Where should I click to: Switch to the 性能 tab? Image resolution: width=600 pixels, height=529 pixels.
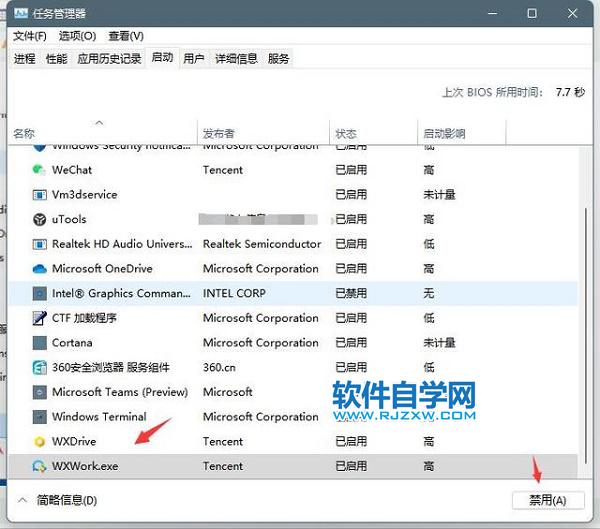(x=56, y=59)
